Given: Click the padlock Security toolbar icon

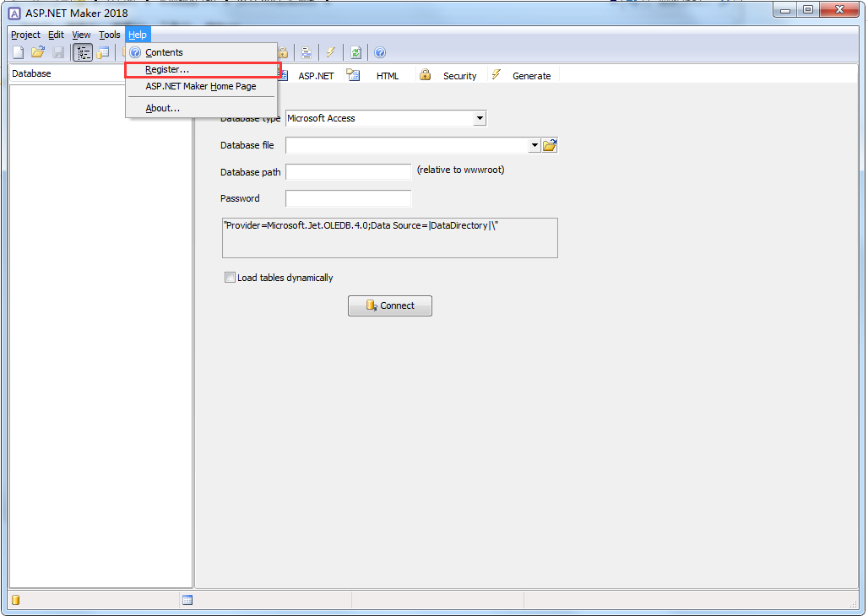Looking at the screenshot, I should pyautogui.click(x=283, y=52).
